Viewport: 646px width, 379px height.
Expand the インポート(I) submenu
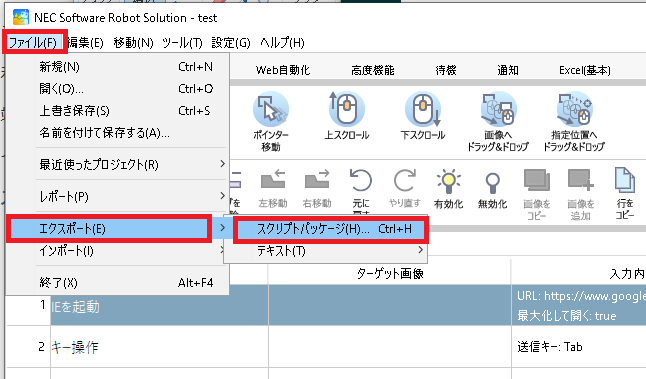(117, 250)
